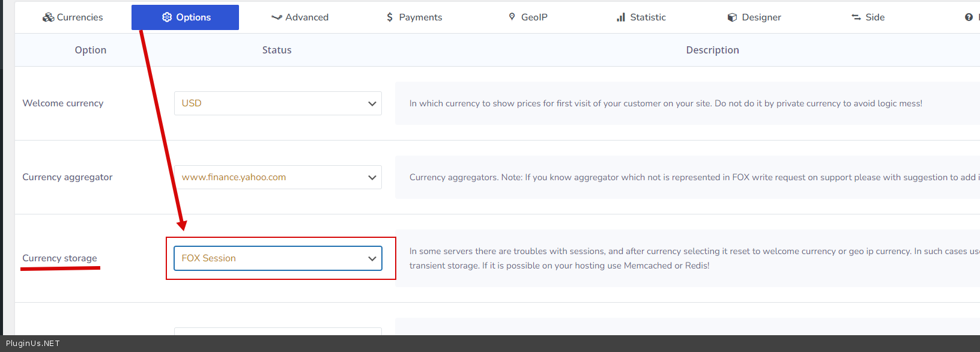Click the Description column header
Image resolution: width=980 pixels, height=352 pixels.
pos(712,50)
